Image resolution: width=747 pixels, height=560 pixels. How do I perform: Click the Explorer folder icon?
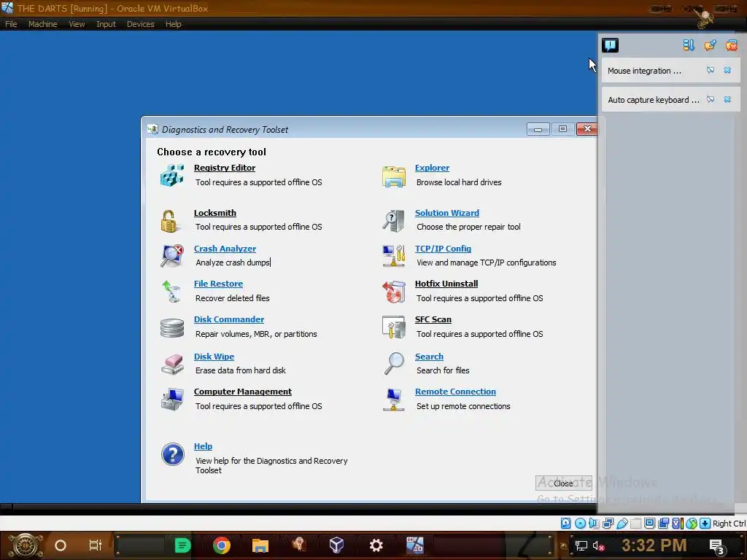(393, 176)
